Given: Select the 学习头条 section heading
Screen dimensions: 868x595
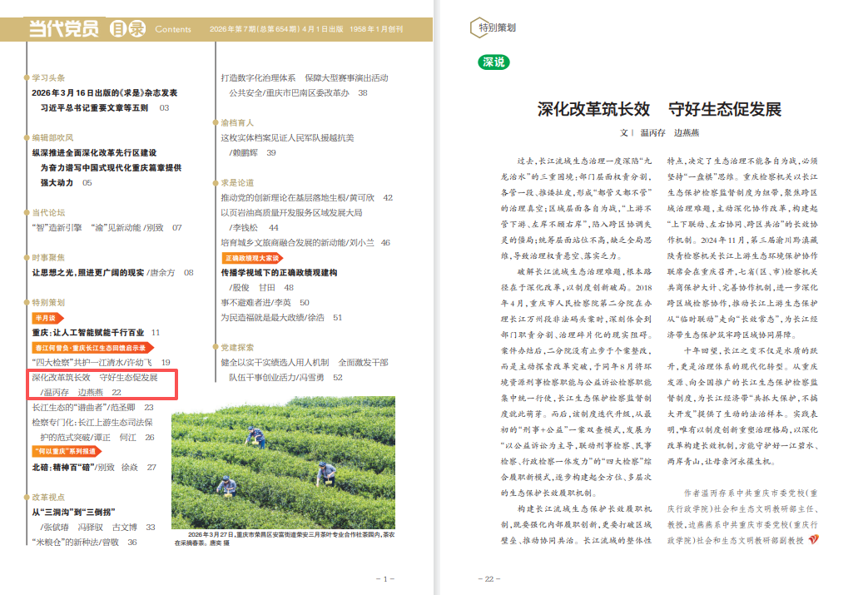Looking at the screenshot, I should click(x=47, y=78).
